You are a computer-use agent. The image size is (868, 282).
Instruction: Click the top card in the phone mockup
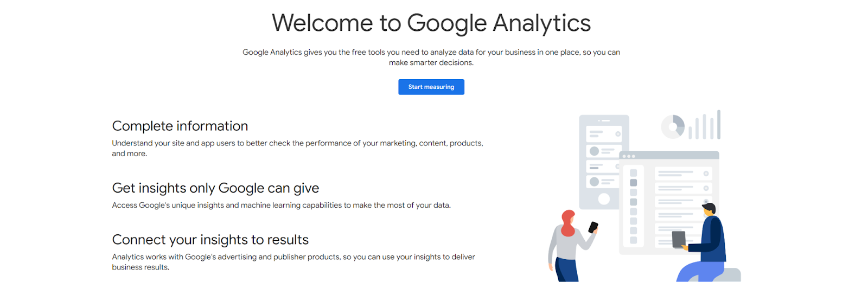(604, 133)
